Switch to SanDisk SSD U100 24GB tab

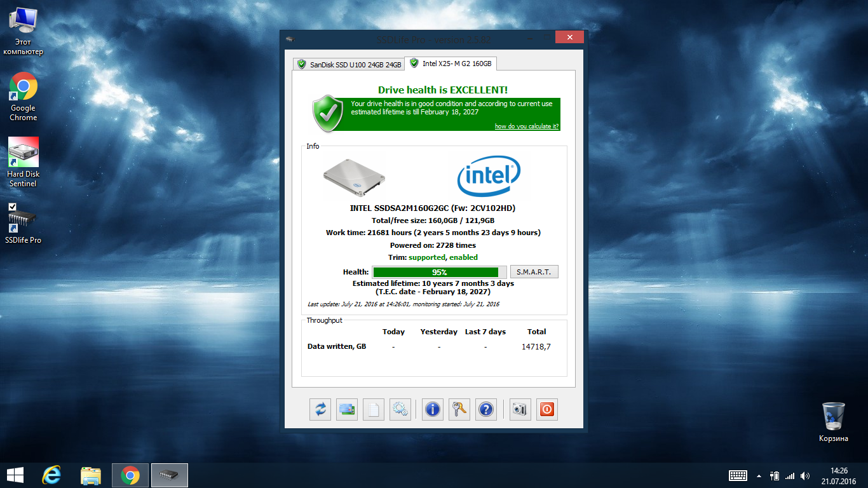point(348,64)
